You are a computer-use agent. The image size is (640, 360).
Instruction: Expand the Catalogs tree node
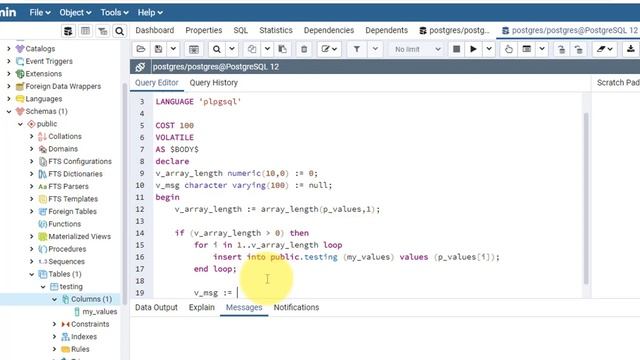pos(9,49)
